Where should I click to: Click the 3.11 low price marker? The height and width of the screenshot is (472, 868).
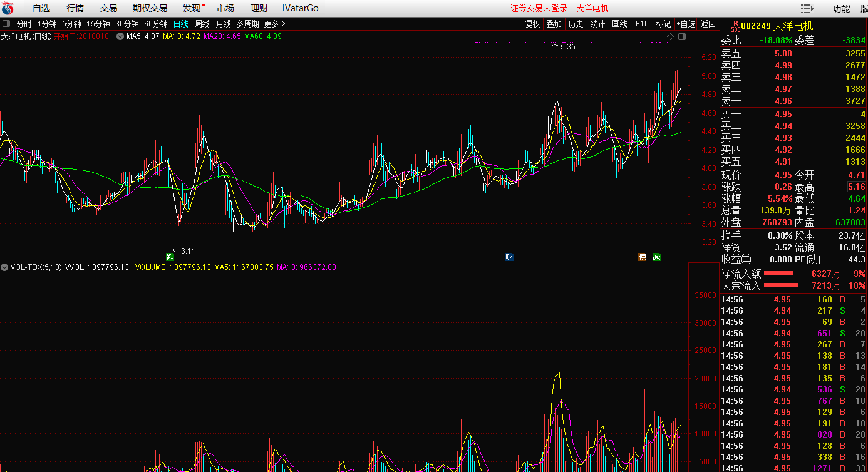[x=188, y=250]
